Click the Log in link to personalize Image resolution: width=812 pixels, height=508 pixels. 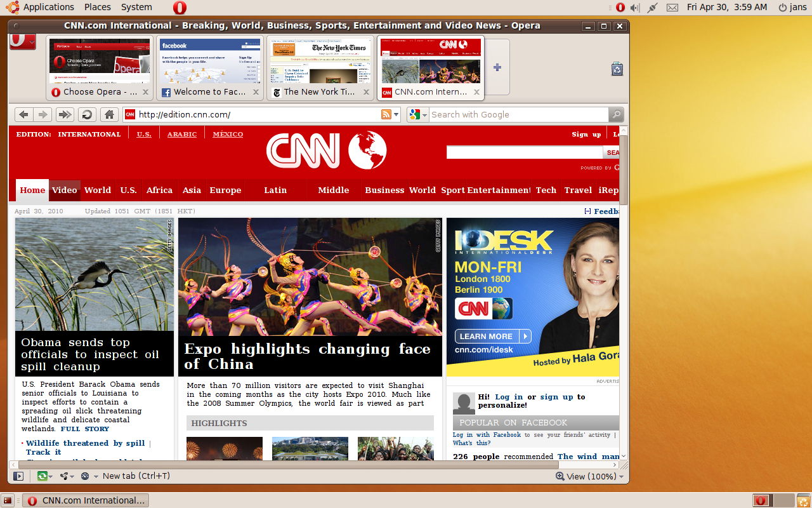(509, 396)
